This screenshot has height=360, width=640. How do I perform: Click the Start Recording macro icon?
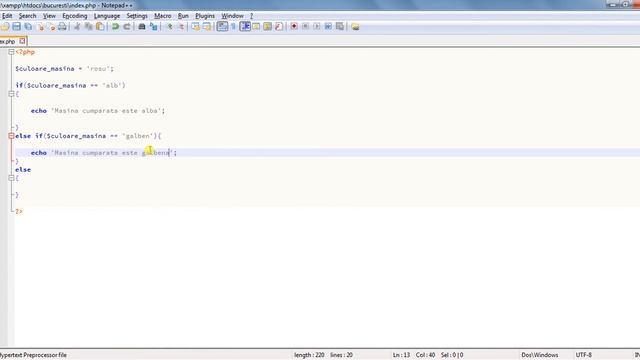tap(294, 27)
